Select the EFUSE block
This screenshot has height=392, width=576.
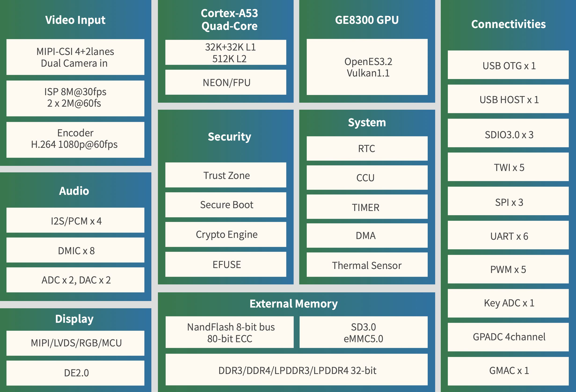tap(226, 264)
